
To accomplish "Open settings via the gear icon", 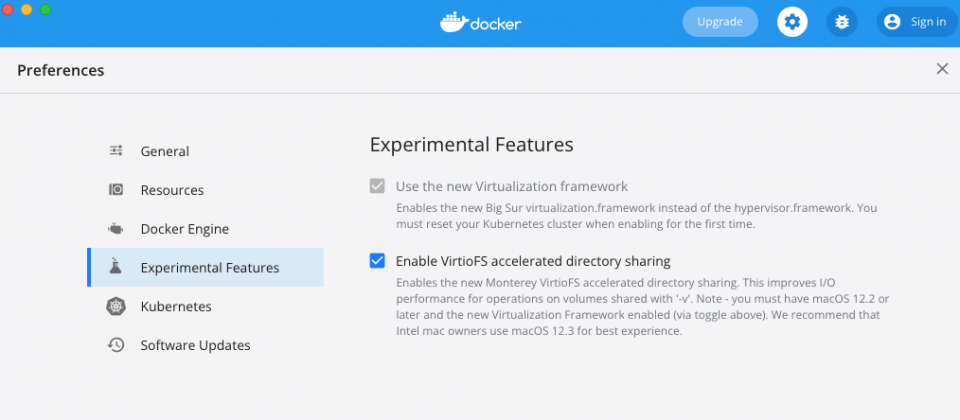I will (x=792, y=22).
